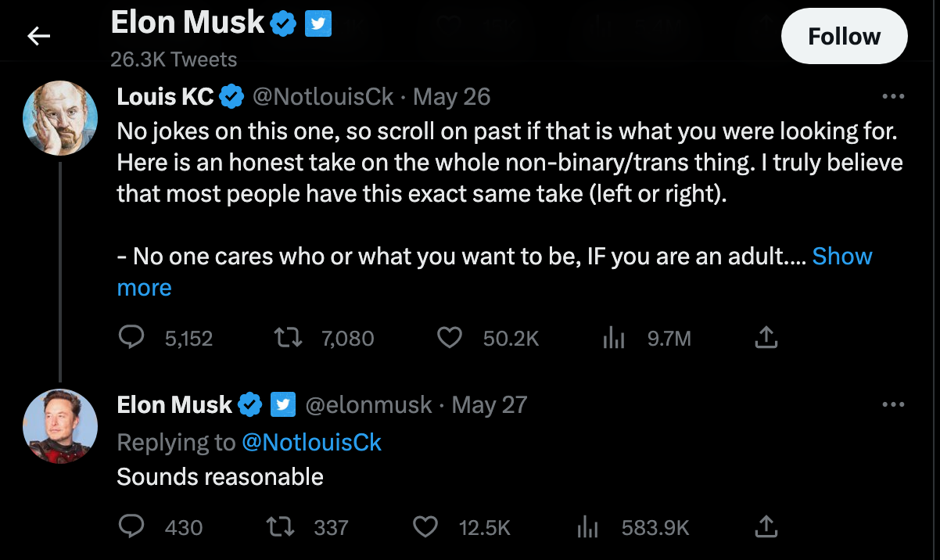
Task: Reply to Louis KC's tweet
Action: click(x=131, y=337)
